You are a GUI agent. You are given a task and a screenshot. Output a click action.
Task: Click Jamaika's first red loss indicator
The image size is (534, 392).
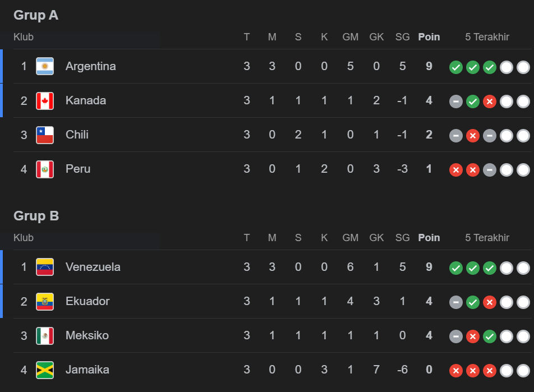click(456, 371)
